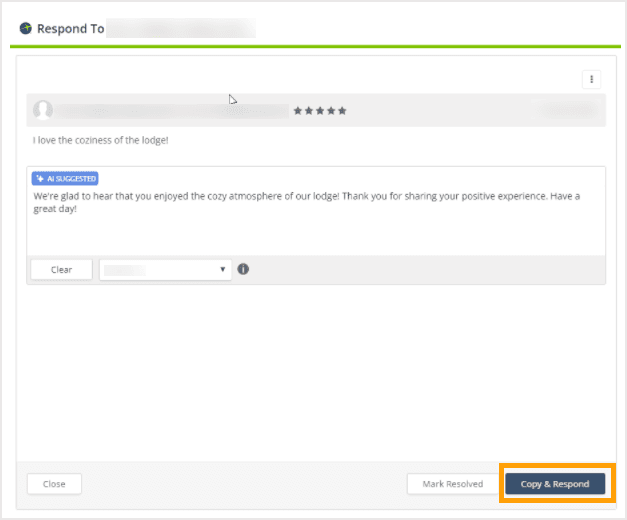
Task: Click the fifth star of the rating
Action: pos(342,110)
